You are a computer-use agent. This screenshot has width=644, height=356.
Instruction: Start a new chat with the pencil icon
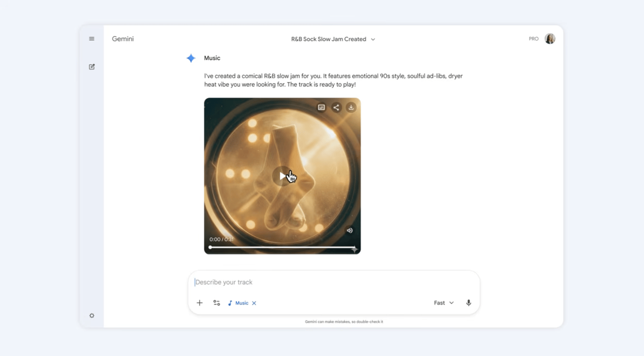[x=92, y=67]
